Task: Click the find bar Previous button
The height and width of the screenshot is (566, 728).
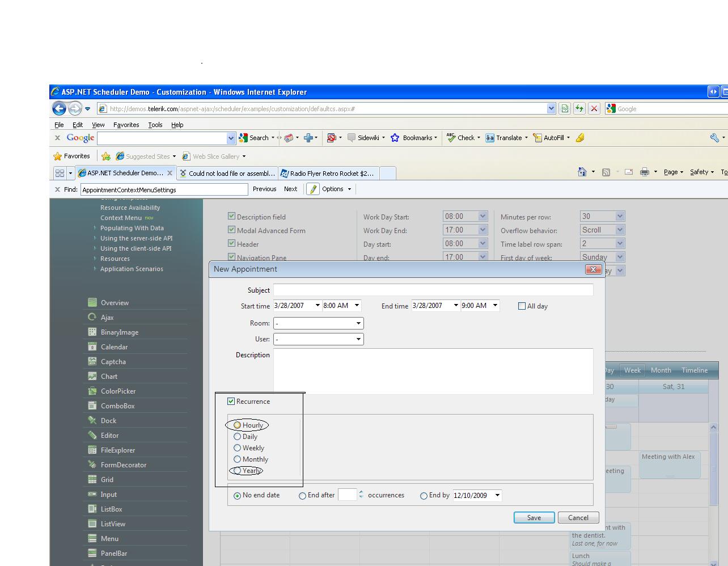Action: coord(265,189)
